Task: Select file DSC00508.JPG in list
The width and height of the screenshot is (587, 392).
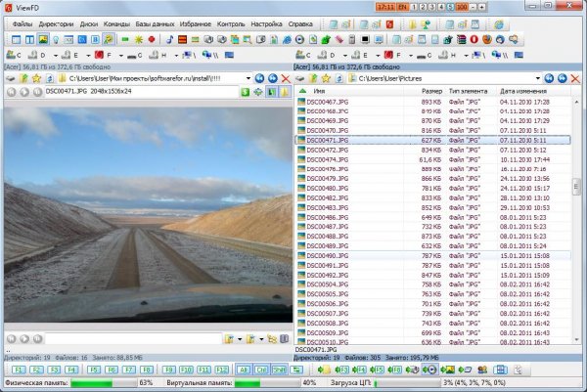Action: click(x=433, y=323)
